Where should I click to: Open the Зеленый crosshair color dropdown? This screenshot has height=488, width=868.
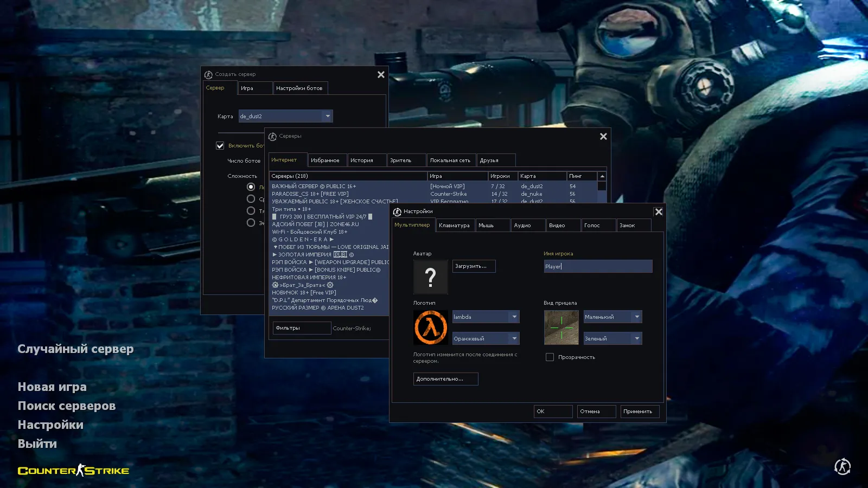pos(636,338)
